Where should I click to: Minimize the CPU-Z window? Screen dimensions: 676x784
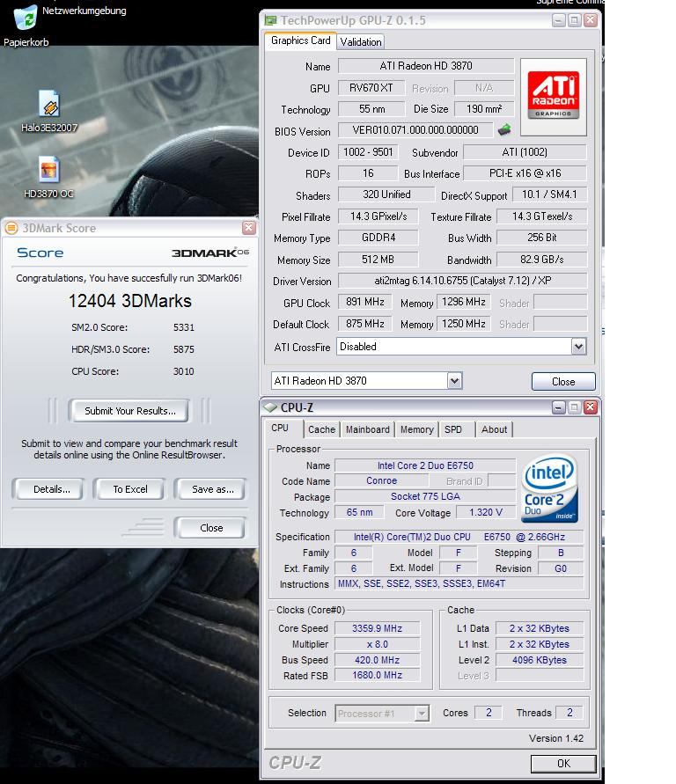point(559,407)
